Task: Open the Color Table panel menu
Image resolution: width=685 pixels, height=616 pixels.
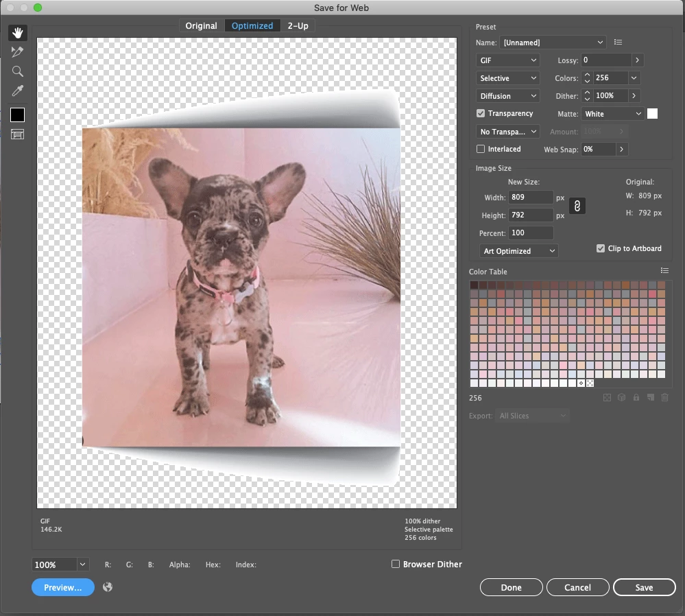Action: (x=664, y=271)
